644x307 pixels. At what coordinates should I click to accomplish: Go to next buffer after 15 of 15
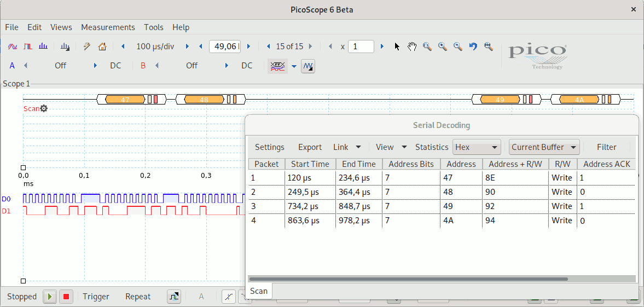[310, 47]
